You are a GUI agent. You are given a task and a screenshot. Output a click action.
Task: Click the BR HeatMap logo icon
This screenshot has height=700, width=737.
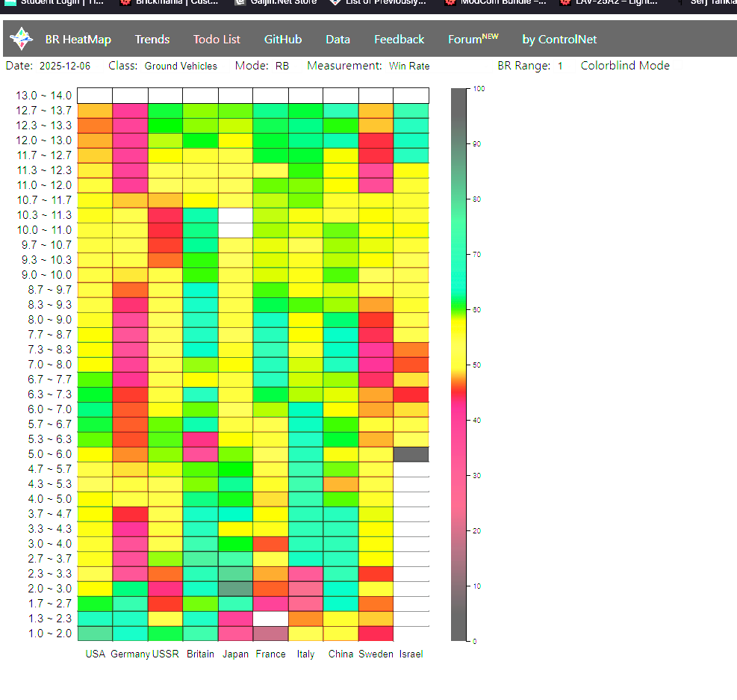pos(21,39)
